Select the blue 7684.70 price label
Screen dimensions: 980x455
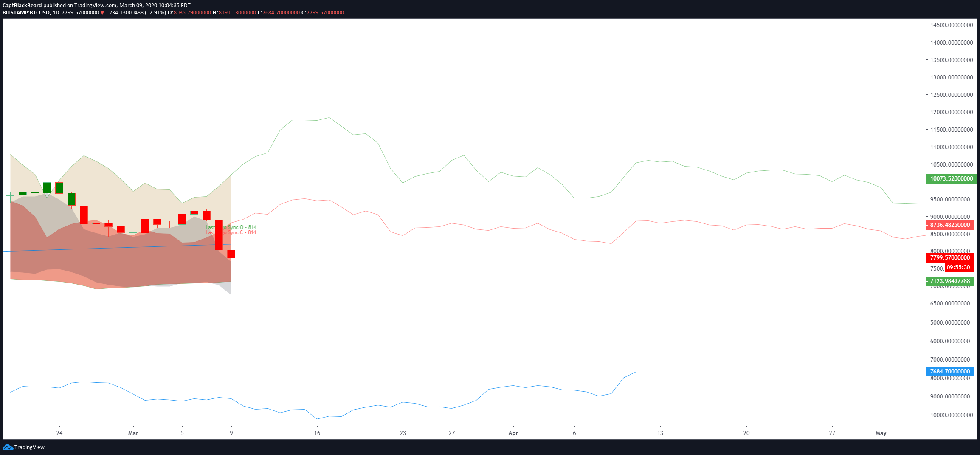950,371
